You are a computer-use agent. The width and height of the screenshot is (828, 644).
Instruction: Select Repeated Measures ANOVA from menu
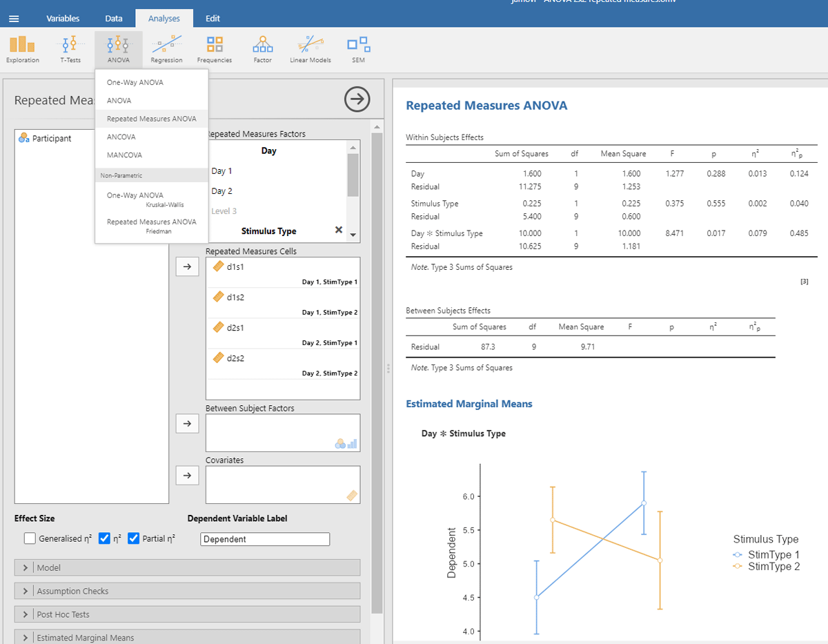pyautogui.click(x=151, y=119)
